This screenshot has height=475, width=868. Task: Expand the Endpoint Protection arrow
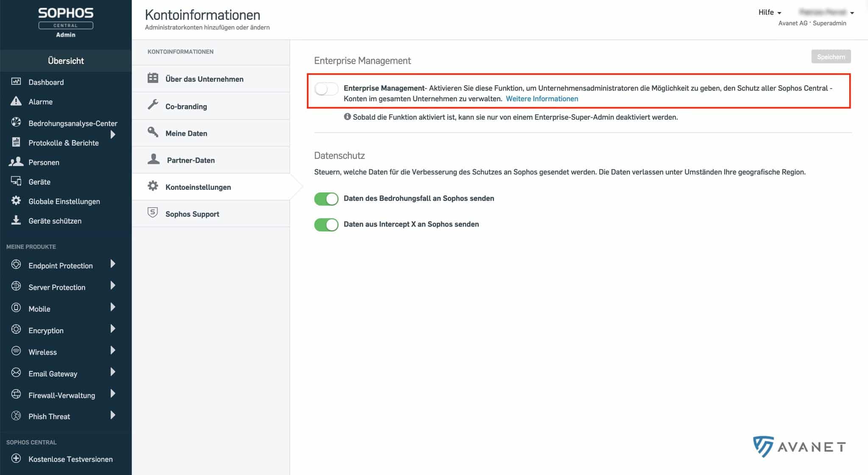point(113,264)
